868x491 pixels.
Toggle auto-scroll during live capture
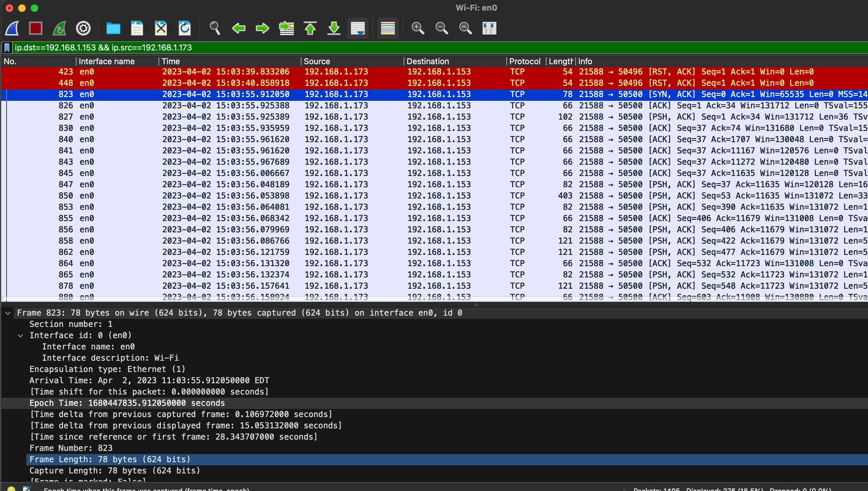[358, 28]
